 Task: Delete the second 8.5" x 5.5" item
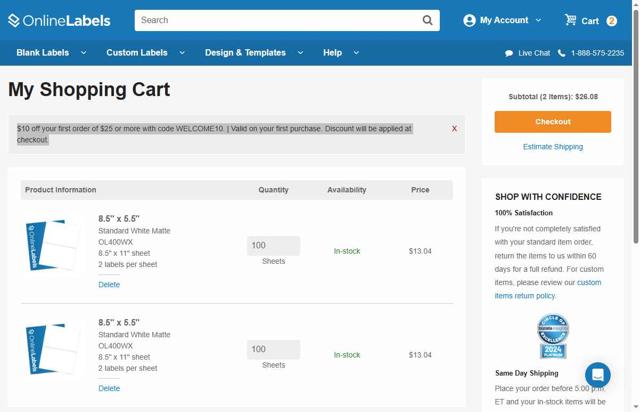point(109,388)
